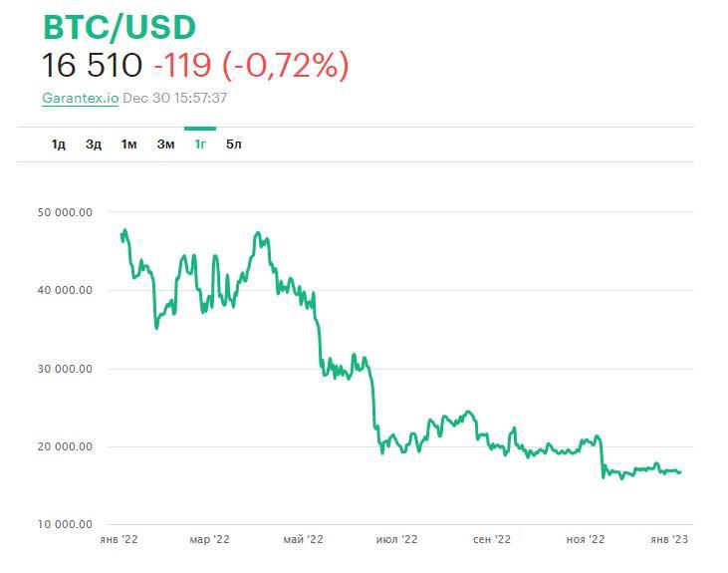Click the 10 000.00 y-axis label
728x573 pixels.
(x=65, y=524)
